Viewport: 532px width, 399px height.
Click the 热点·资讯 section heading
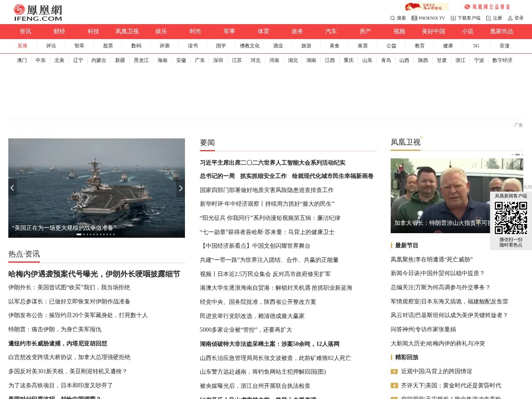coord(24,254)
